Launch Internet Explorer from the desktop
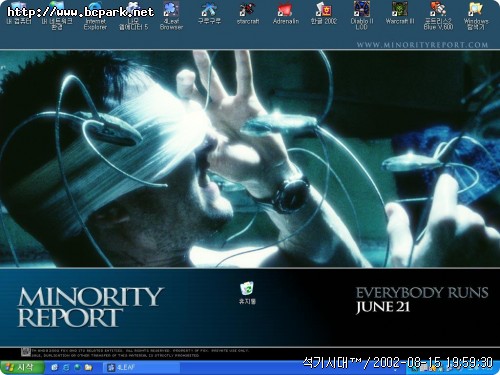The image size is (500, 375). (95, 16)
